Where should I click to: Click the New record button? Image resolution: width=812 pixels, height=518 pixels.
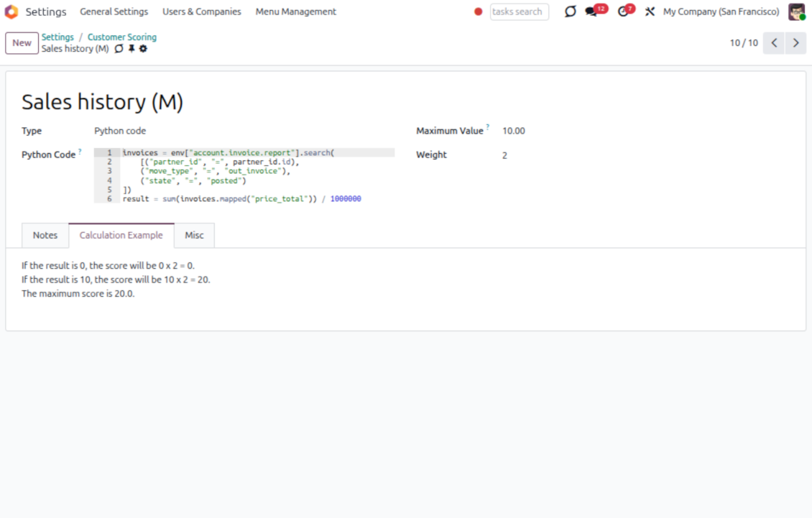[22, 43]
